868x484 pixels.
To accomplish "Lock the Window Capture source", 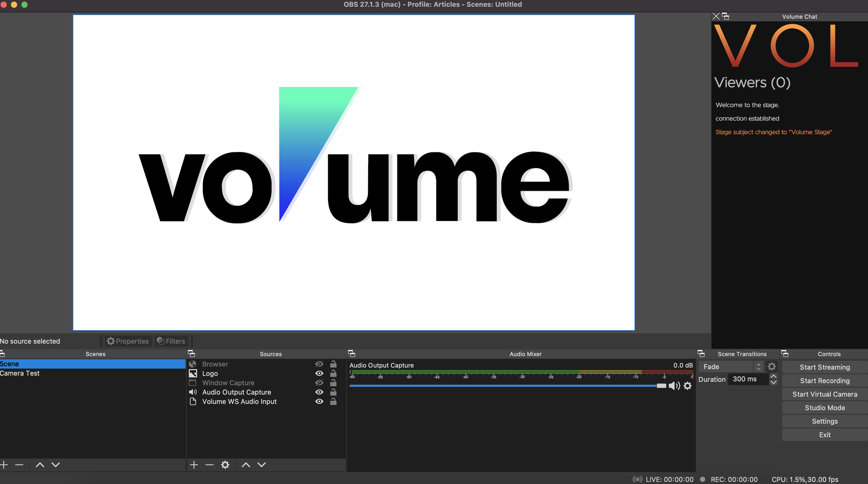I will tap(333, 383).
